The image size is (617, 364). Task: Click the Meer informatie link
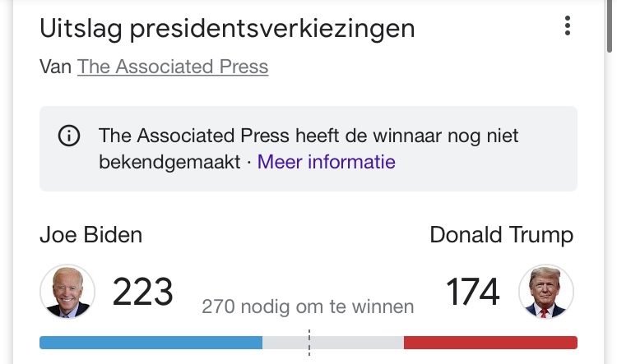pos(327,162)
